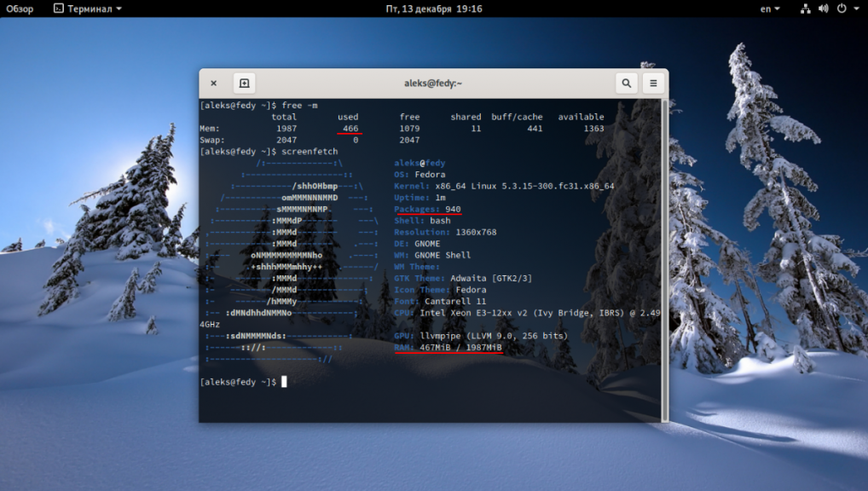Click the terminal search magnifier icon

point(627,84)
